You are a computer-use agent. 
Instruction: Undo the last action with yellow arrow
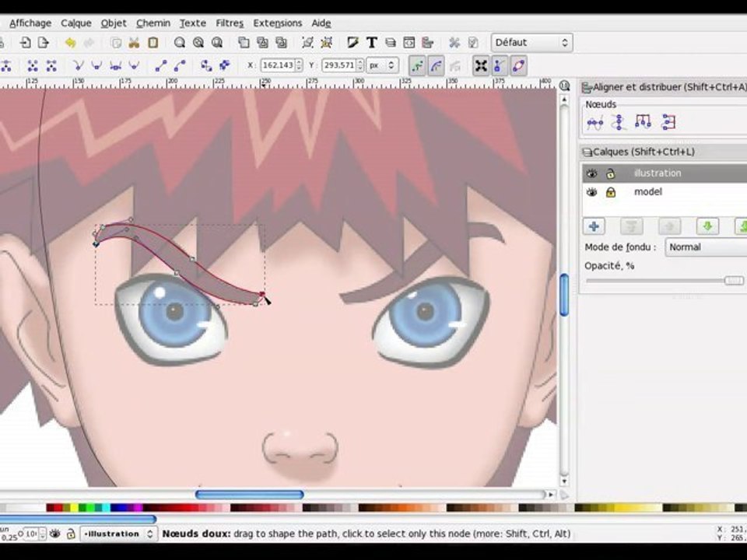[x=70, y=43]
